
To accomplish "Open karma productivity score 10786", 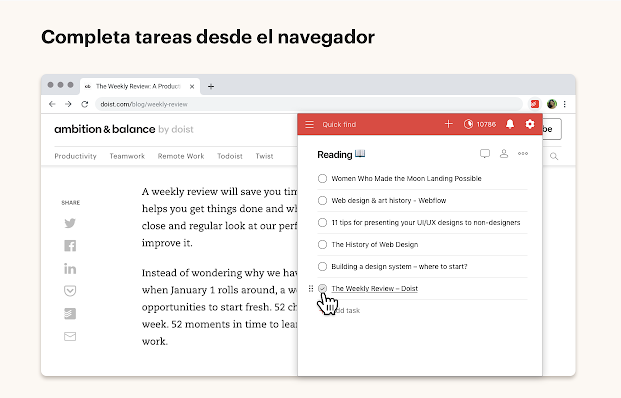I will pyautogui.click(x=480, y=124).
